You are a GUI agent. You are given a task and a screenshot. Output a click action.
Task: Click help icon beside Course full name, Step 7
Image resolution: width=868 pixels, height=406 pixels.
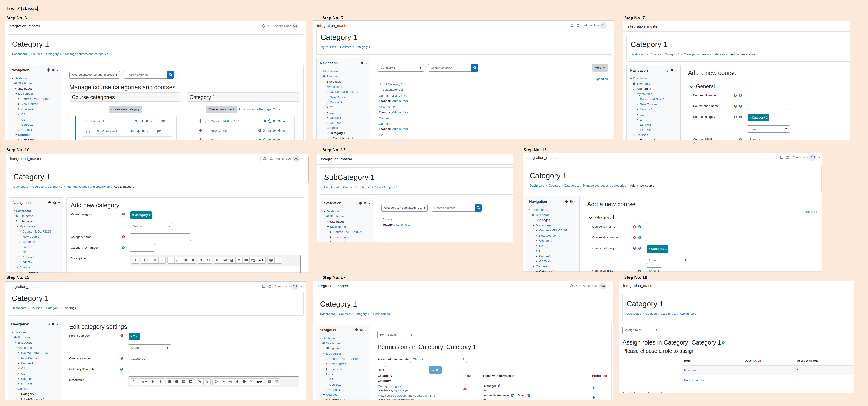pyautogui.click(x=740, y=95)
